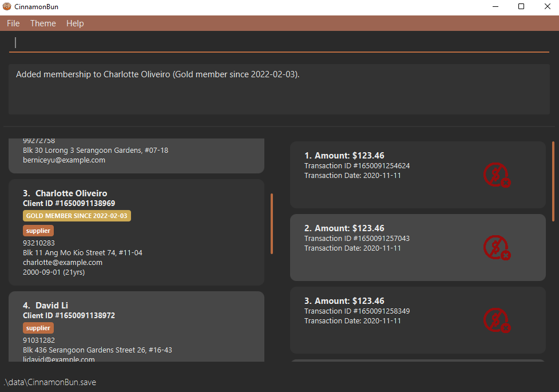Image resolution: width=559 pixels, height=392 pixels.
Task: Click David Li's supplier tag
Action: click(38, 328)
